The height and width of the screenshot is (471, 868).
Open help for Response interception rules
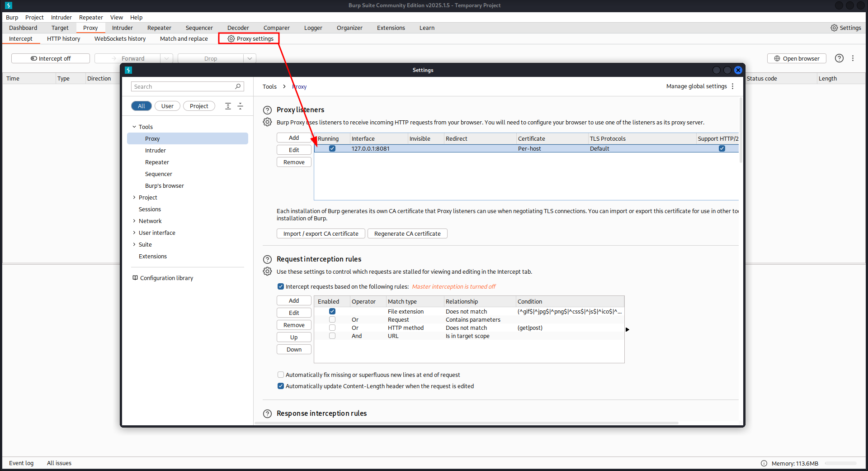pyautogui.click(x=268, y=414)
